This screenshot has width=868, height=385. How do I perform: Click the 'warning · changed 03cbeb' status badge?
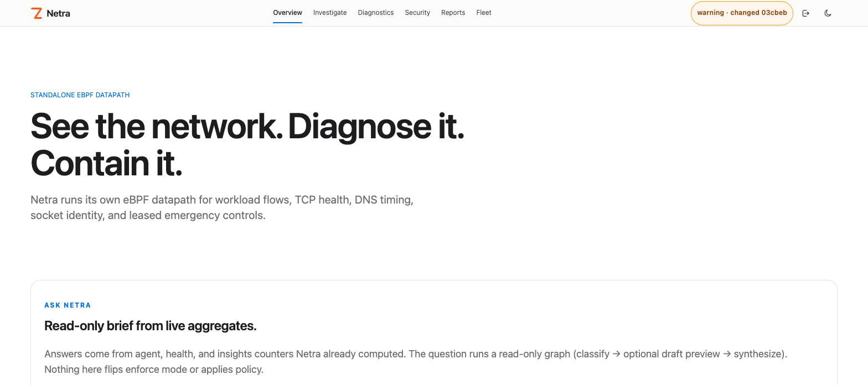tap(742, 13)
